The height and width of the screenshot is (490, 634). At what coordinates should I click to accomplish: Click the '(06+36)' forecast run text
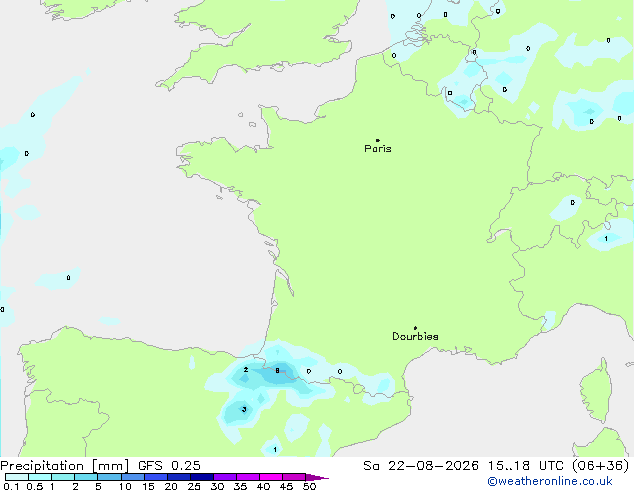[x=601, y=466]
